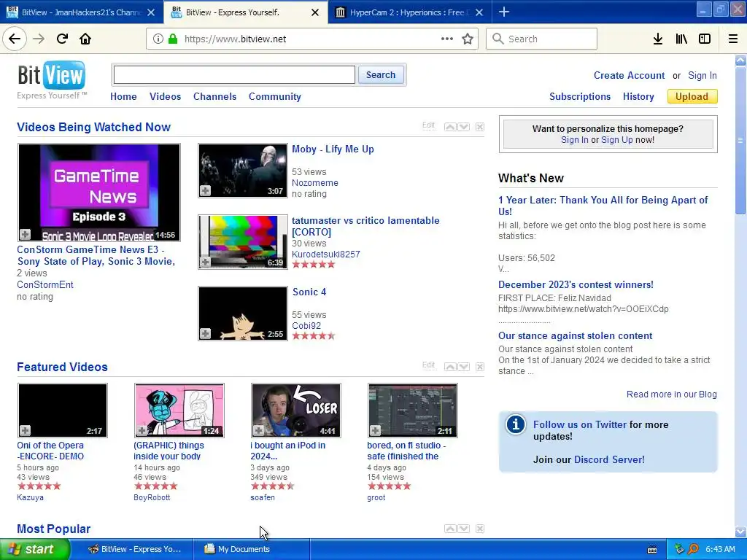Move Videos Being Watched Now module down
Screen dimensions: 747x560
463,127
